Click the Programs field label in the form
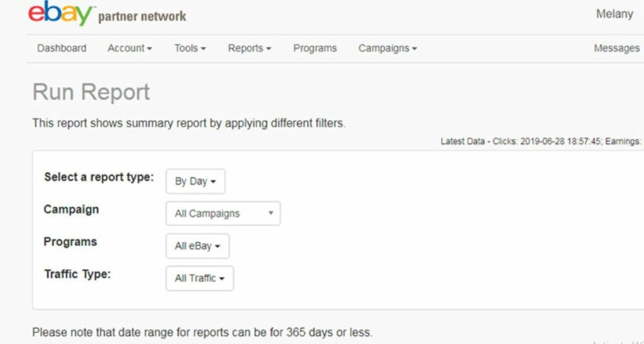 pyautogui.click(x=70, y=241)
